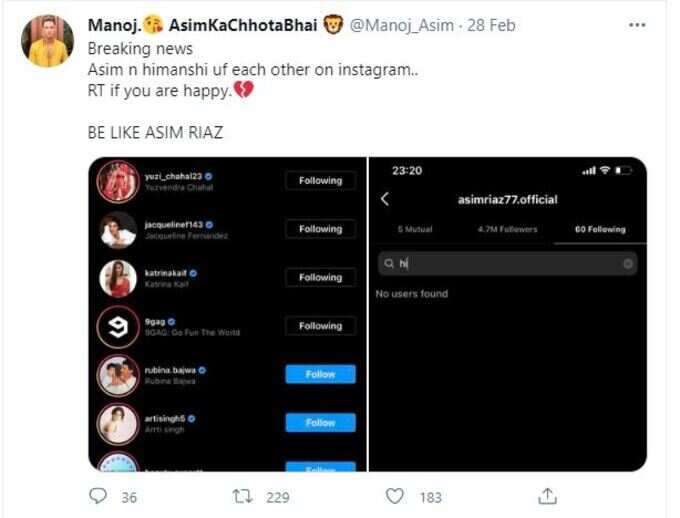Open Manoj's profile avatar
This screenshot has width=680, height=518.
pos(47,41)
